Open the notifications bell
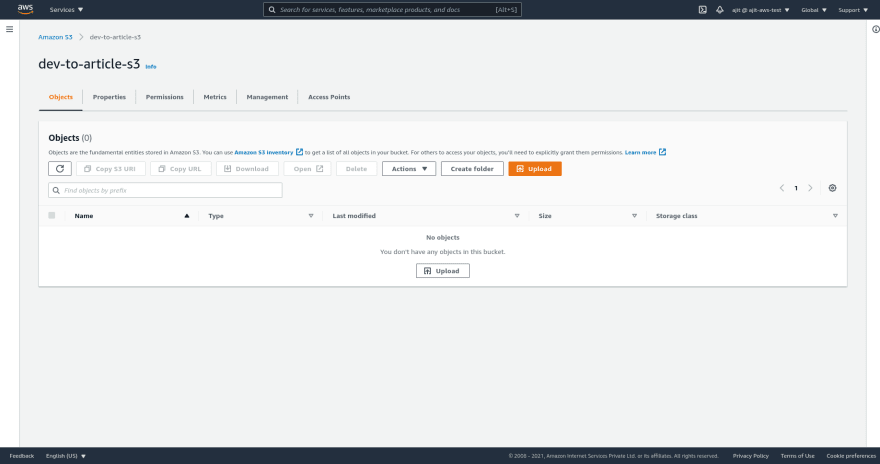The image size is (880, 464). pyautogui.click(x=719, y=10)
